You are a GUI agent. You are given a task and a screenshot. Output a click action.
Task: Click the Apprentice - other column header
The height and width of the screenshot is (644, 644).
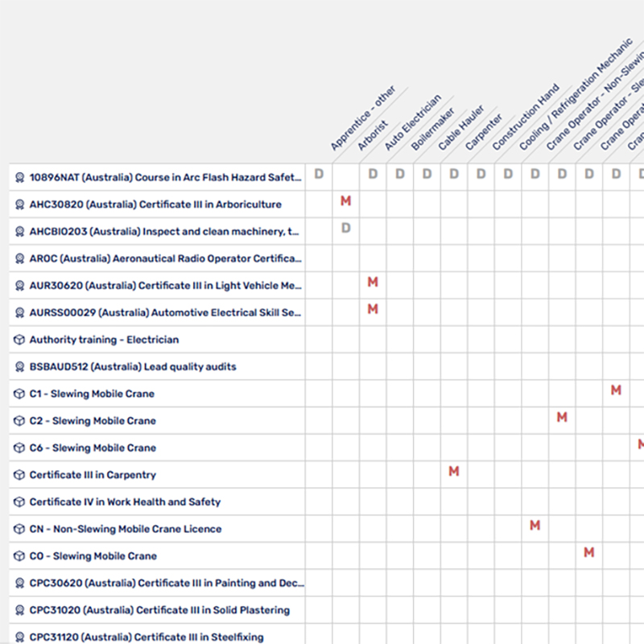(363, 118)
